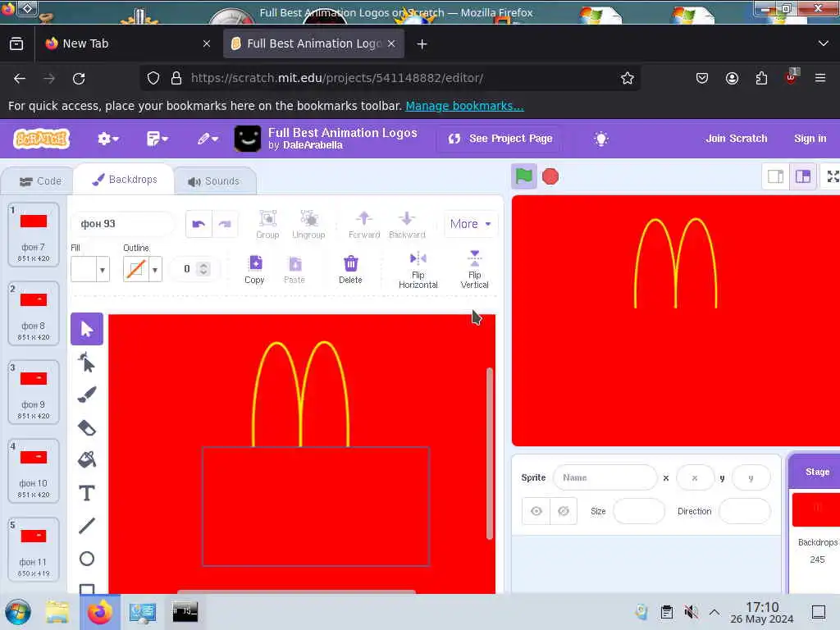Hide the sprite with crossed eye
This screenshot has height=630, width=840.
click(x=564, y=511)
